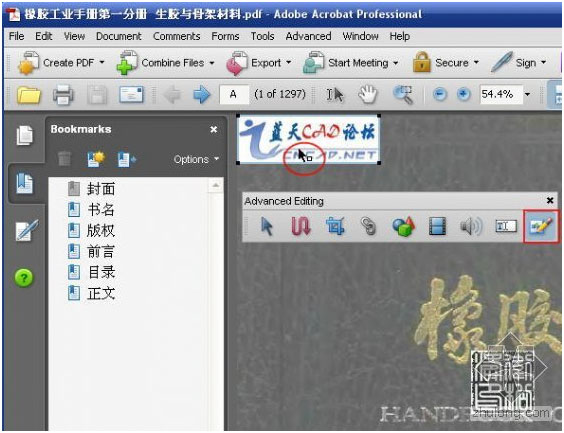Screen dimensions: 564x433
Task: Expand the Create PDF dropdown arrow
Action: pyautogui.click(x=102, y=63)
